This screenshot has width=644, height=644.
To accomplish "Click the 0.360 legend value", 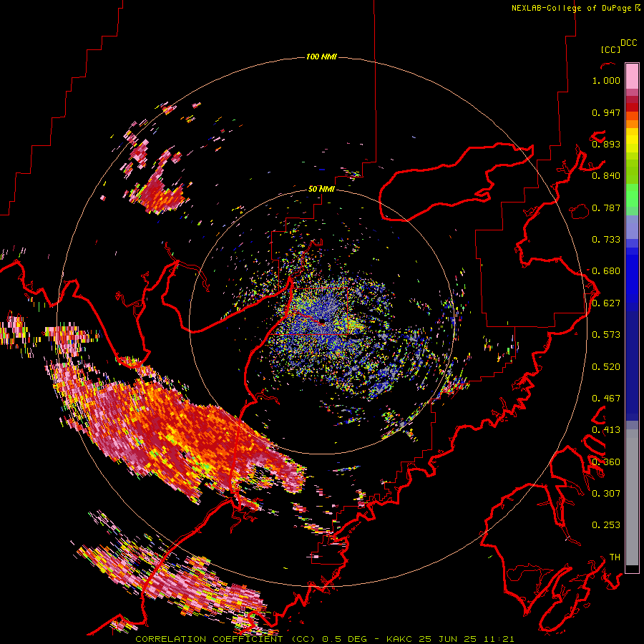I will 606,462.
